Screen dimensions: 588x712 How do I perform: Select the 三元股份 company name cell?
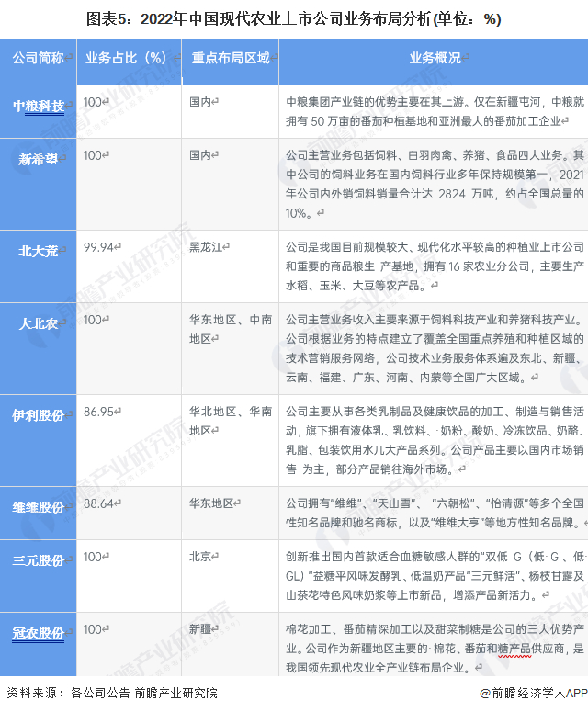[39, 575]
